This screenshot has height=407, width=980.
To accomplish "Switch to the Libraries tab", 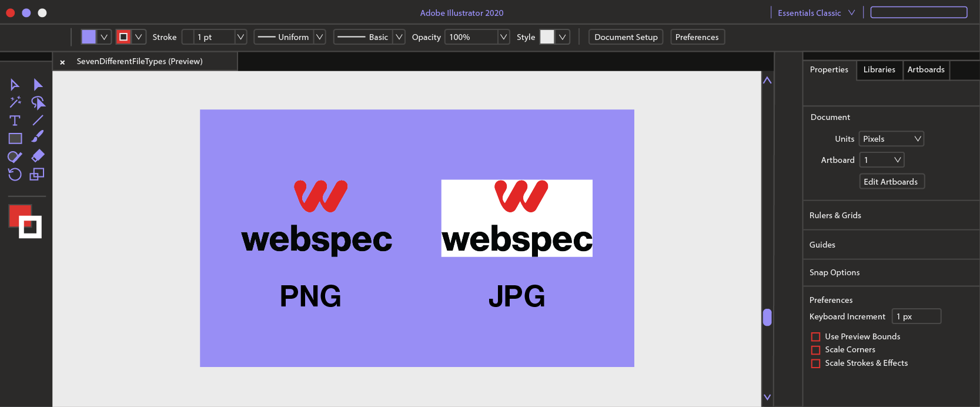I will coord(879,69).
